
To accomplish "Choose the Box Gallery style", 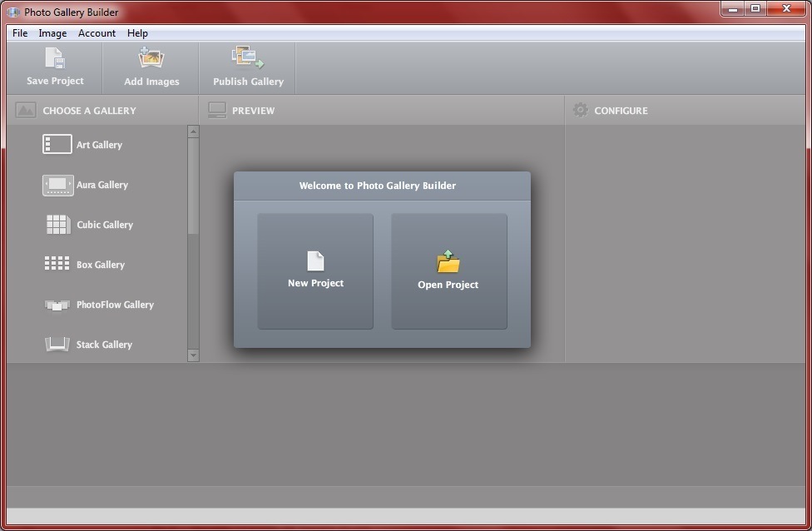I will point(57,264).
